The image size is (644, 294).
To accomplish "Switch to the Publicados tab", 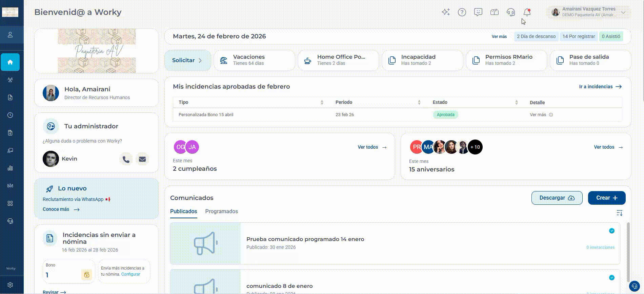I will point(183,212).
